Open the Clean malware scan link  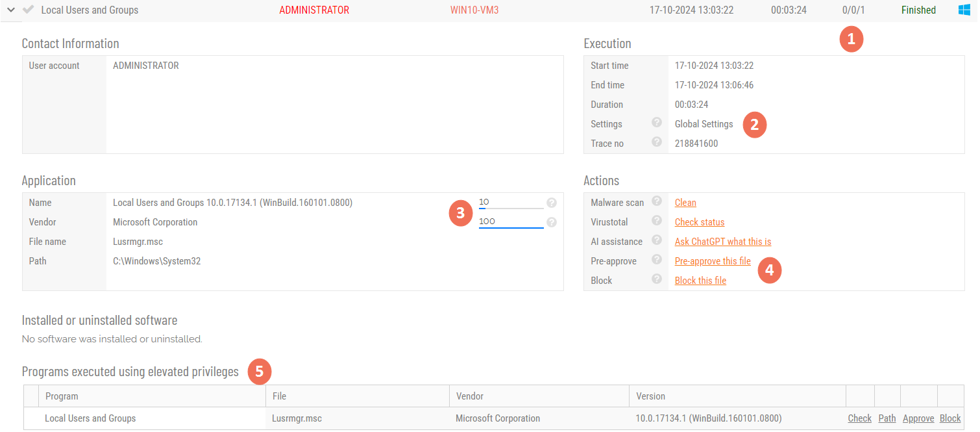[x=685, y=203]
